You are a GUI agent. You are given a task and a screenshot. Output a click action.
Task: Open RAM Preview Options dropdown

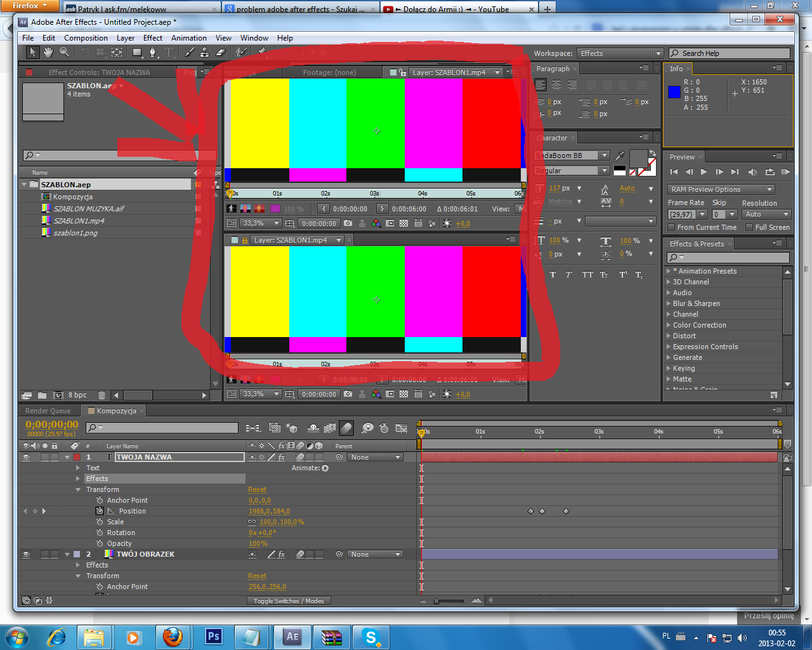click(721, 189)
